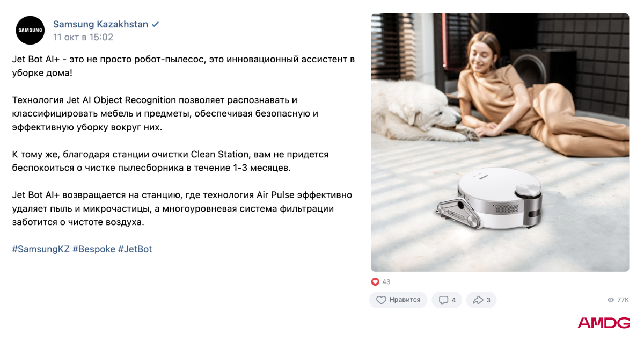Click the Jet AI Object Recognition paragraph
Image resolution: width=644 pixels, height=341 pixels.
tap(165, 114)
